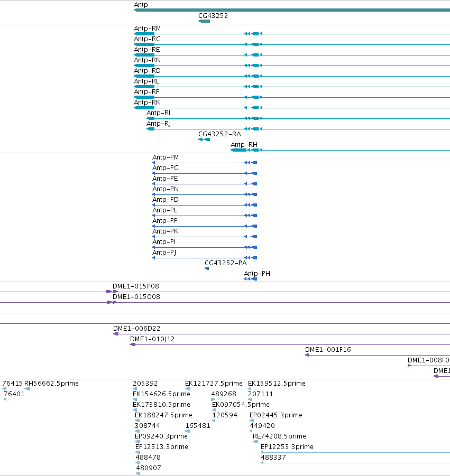Select the Antp-RK transcript label

[147, 102]
